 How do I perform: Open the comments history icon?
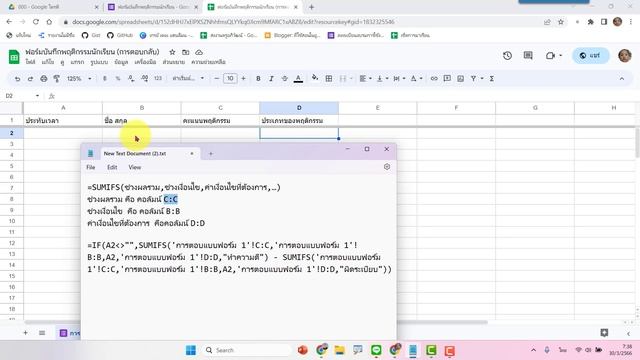point(528,56)
